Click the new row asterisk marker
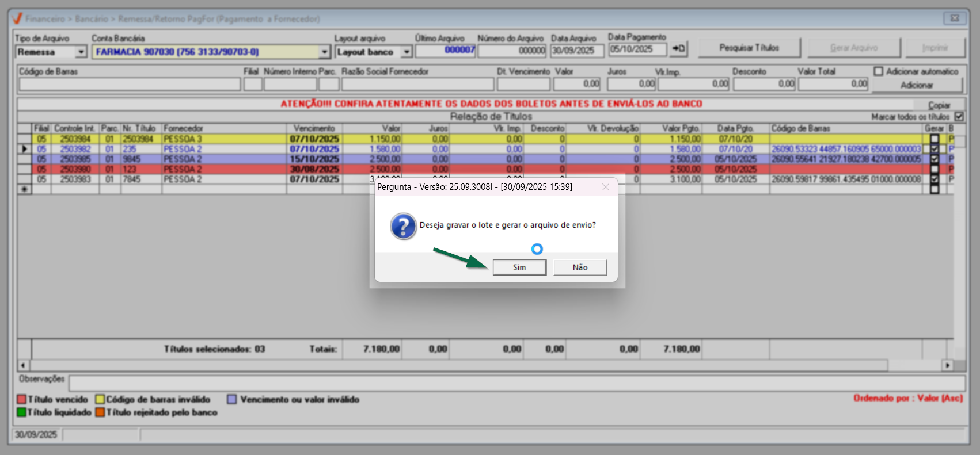 point(25,189)
